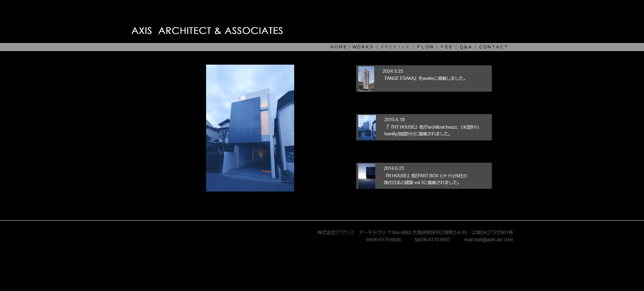Click the ANGE ESAKA works announcement text

[425, 79]
